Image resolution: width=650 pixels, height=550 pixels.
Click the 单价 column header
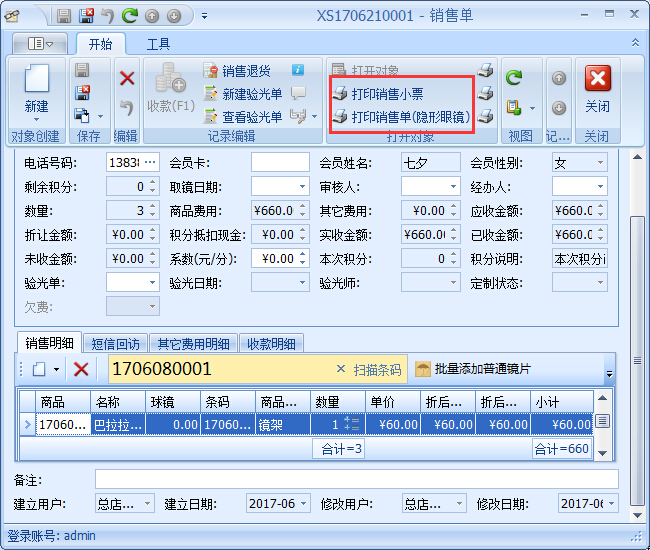[x=393, y=402]
